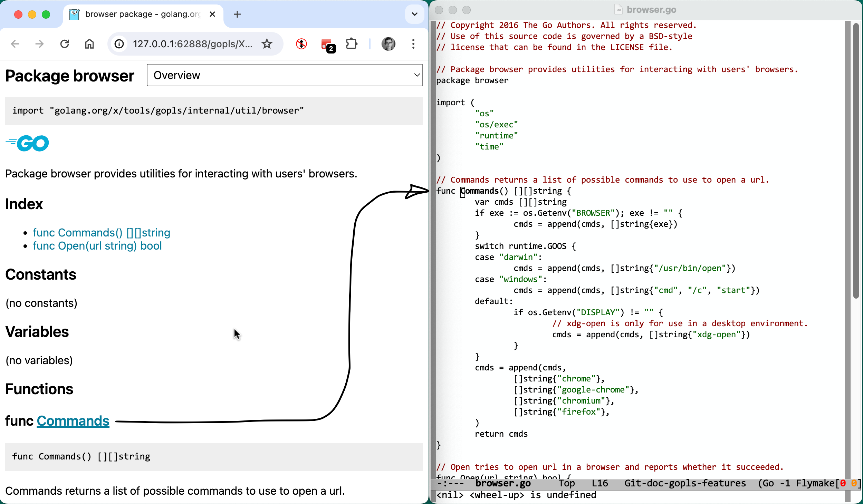Follow the func Commands() index link
Viewport: 863px width, 504px height.
pyautogui.click(x=101, y=233)
